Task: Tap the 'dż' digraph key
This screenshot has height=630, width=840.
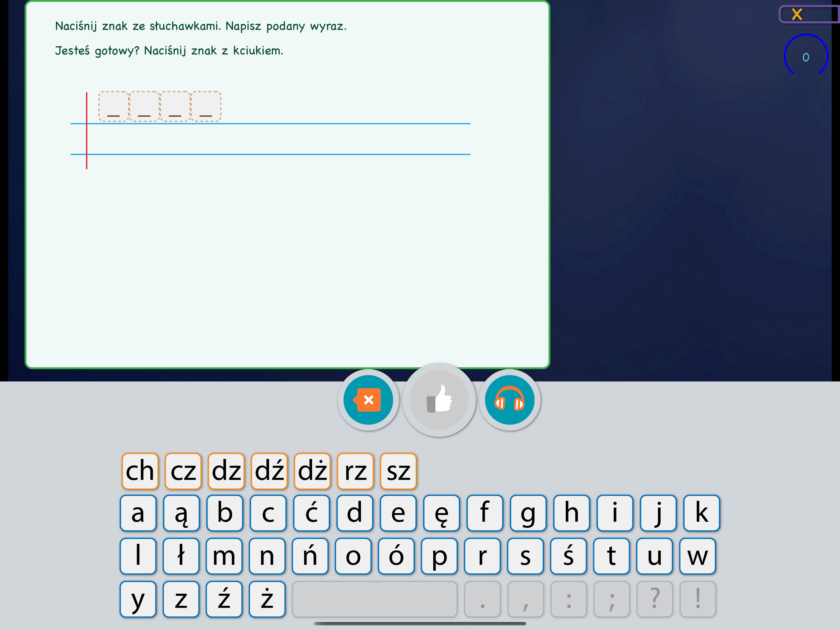Action: [x=312, y=471]
